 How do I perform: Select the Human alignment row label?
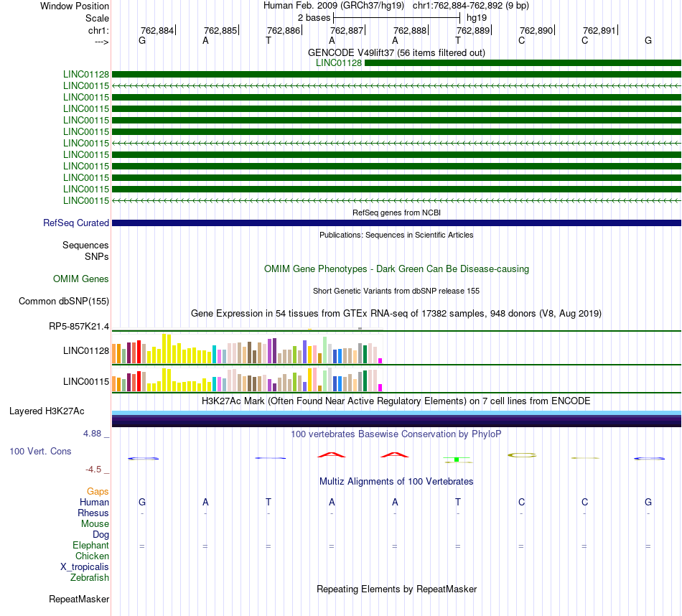tap(94, 502)
